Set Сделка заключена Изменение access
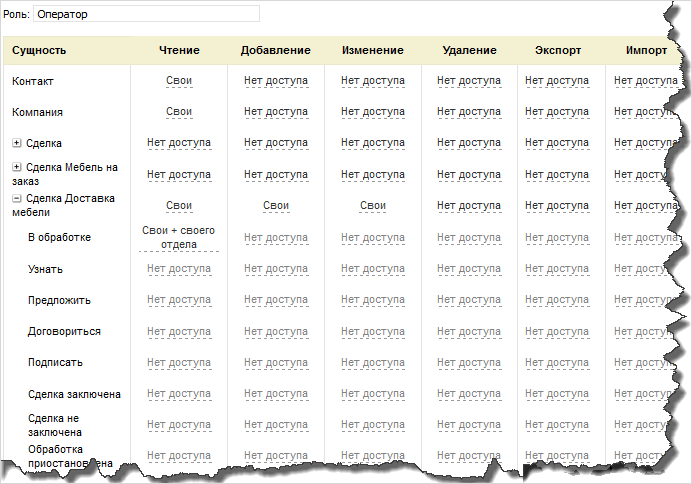 click(x=373, y=394)
